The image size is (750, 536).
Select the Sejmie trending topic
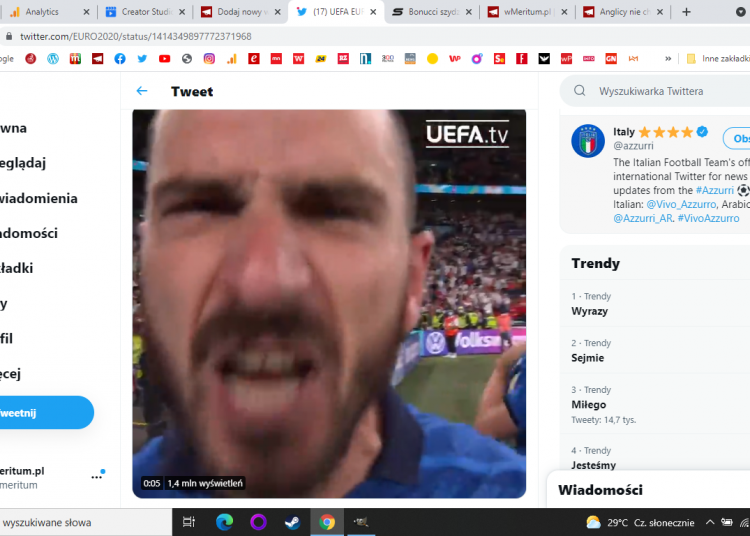point(588,358)
